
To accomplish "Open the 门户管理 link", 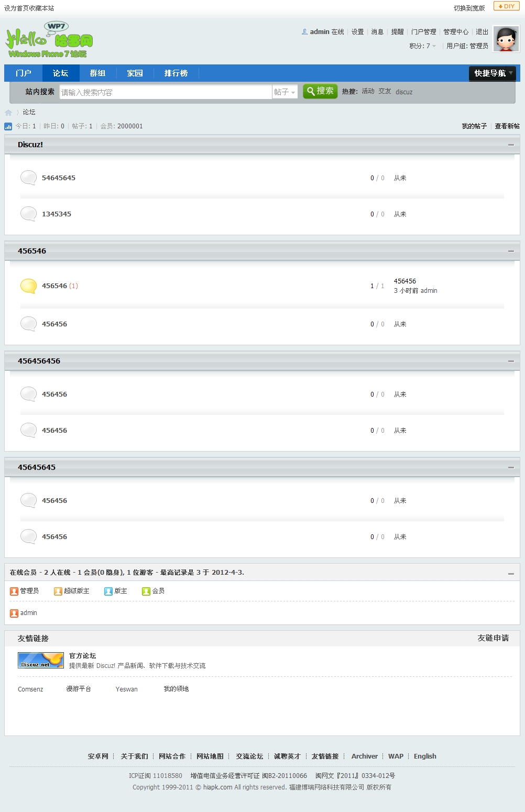I will coord(424,32).
